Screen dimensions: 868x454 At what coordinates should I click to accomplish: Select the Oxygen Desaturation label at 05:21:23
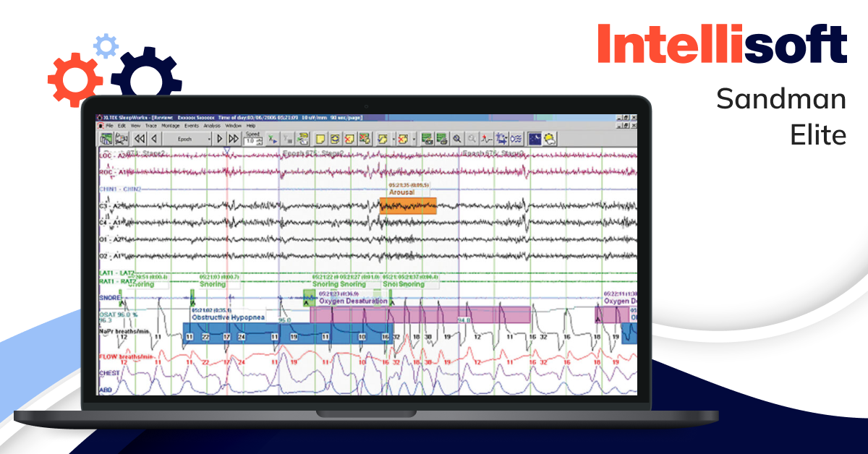tap(353, 301)
